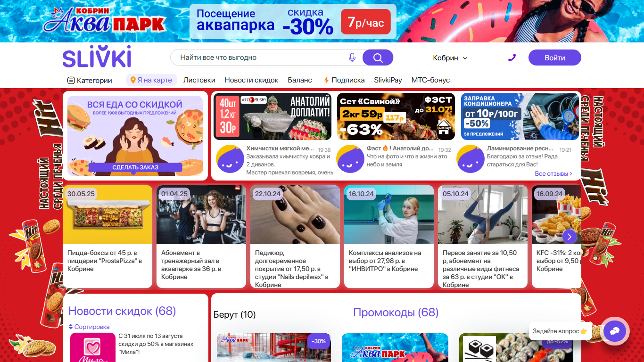Image resolution: width=644 pixels, height=362 pixels.
Task: Open the Сортировка sort options
Action: click(89, 327)
